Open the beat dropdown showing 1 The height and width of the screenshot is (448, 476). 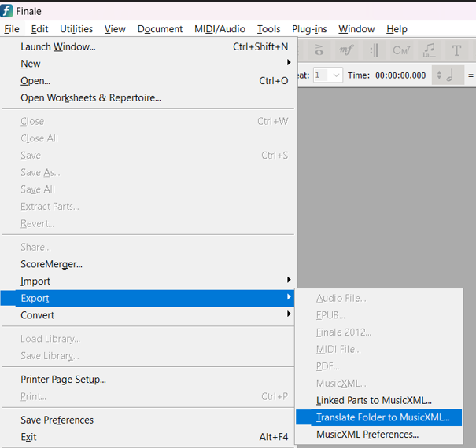328,75
